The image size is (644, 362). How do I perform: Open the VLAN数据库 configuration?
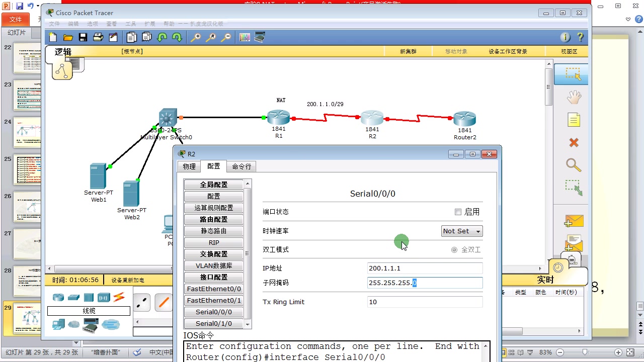[x=214, y=265]
